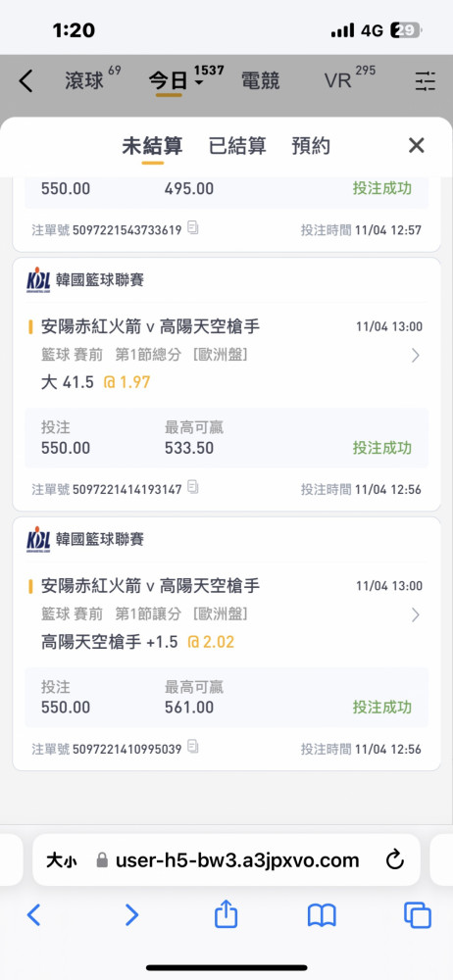
Task: Tap the back arrow in the top navigation bar
Action: (x=25, y=82)
